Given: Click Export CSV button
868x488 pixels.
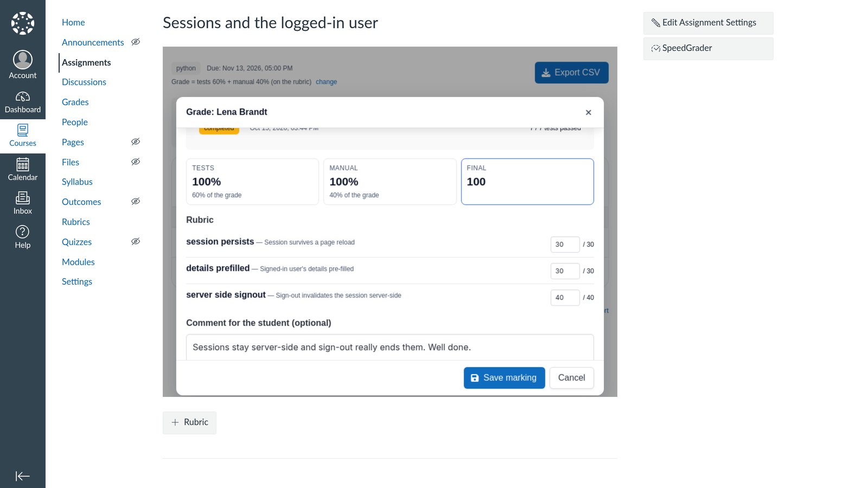Looking at the screenshot, I should click(571, 73).
